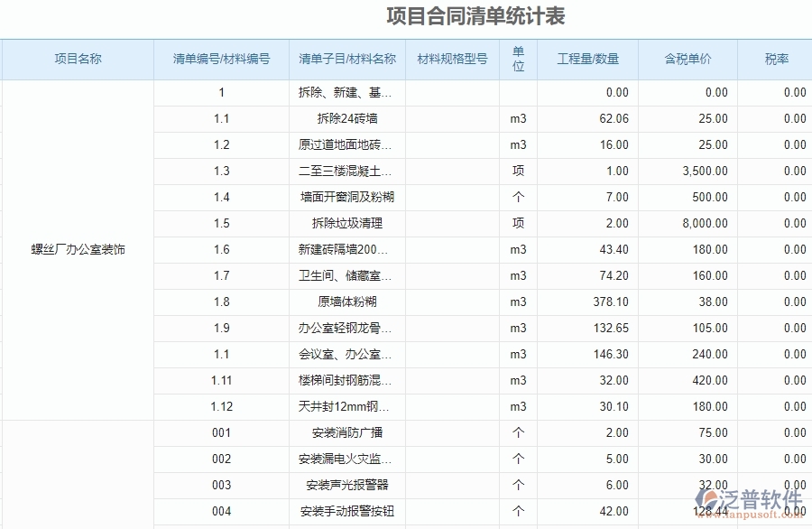Select the 螺丝厂办公室装饰 project cell

pos(78,250)
